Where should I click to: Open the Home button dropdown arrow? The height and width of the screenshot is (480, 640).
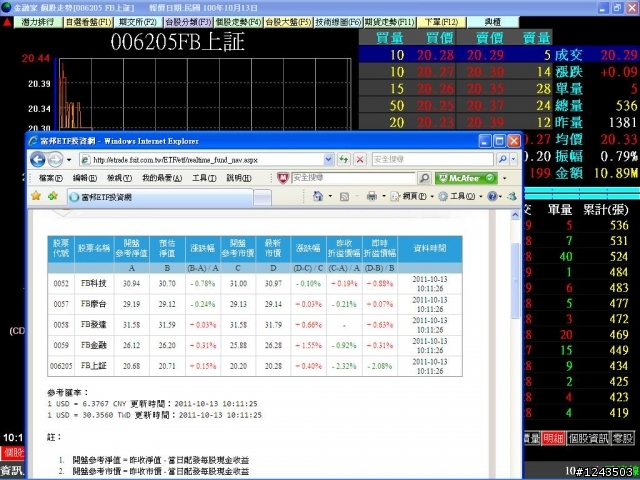tap(330, 197)
